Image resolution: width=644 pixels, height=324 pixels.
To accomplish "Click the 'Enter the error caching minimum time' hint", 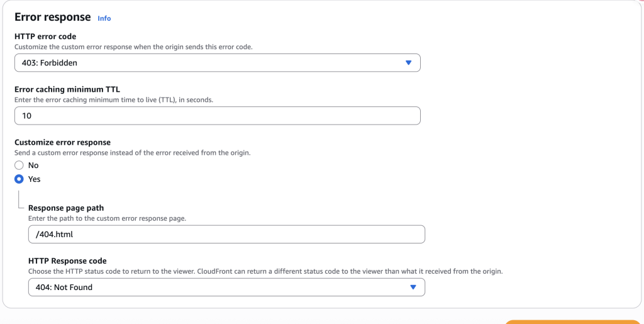I will point(114,100).
